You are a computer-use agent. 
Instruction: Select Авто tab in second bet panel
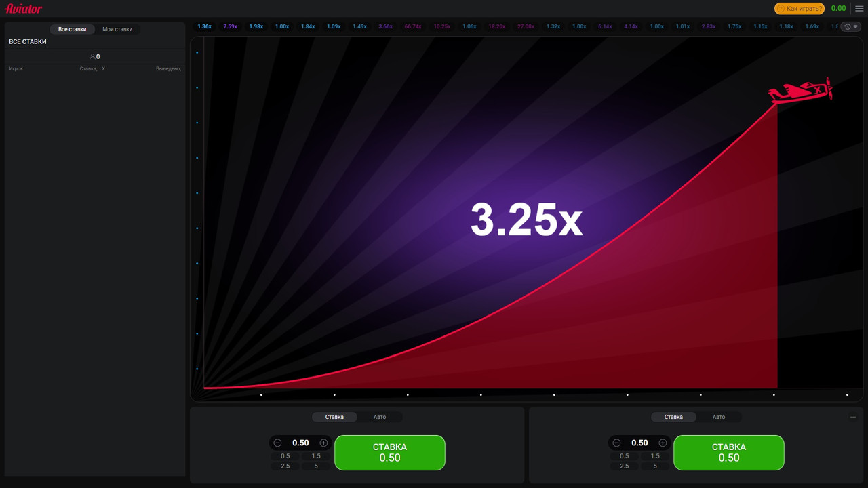[719, 417]
